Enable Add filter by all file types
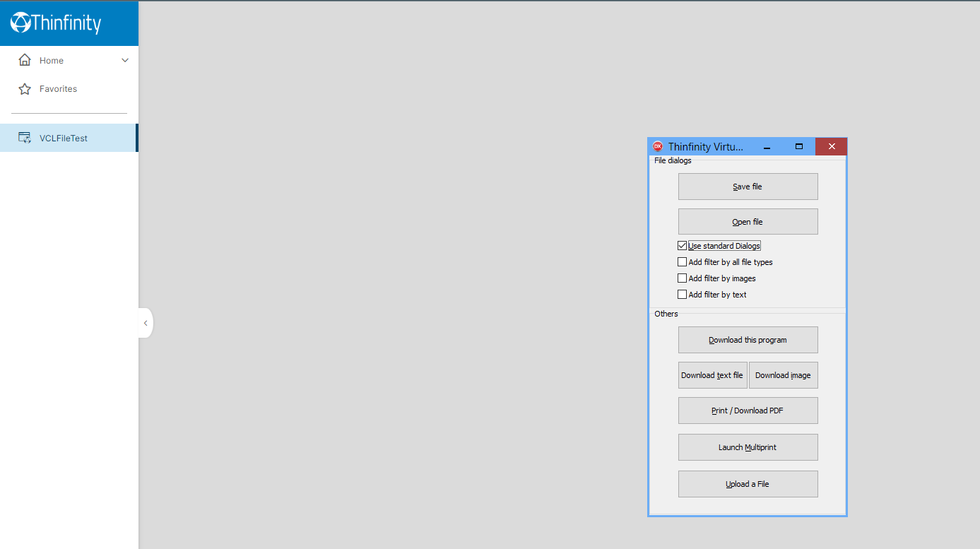 point(682,262)
